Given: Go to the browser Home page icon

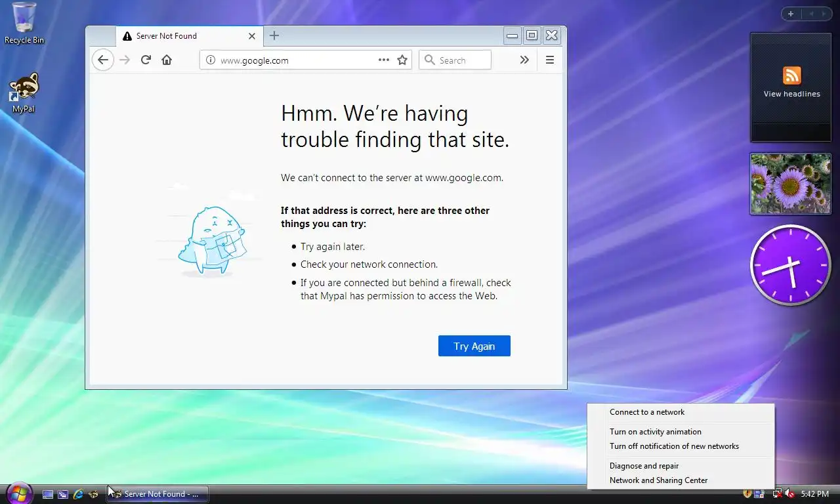Looking at the screenshot, I should (x=167, y=60).
